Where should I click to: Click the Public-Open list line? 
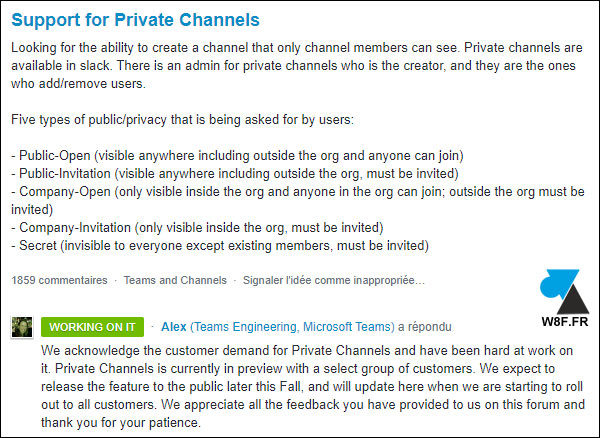click(237, 156)
